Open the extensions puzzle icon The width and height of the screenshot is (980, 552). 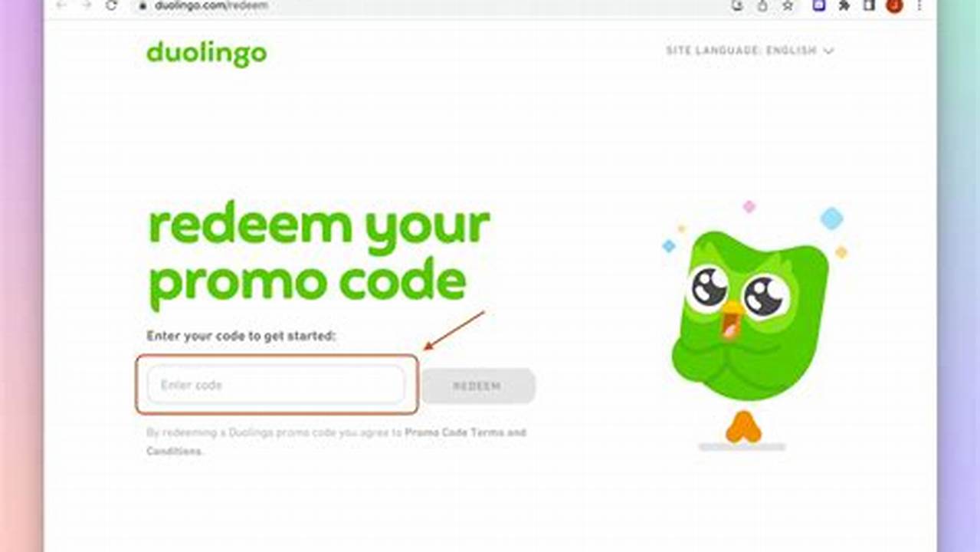(844, 5)
